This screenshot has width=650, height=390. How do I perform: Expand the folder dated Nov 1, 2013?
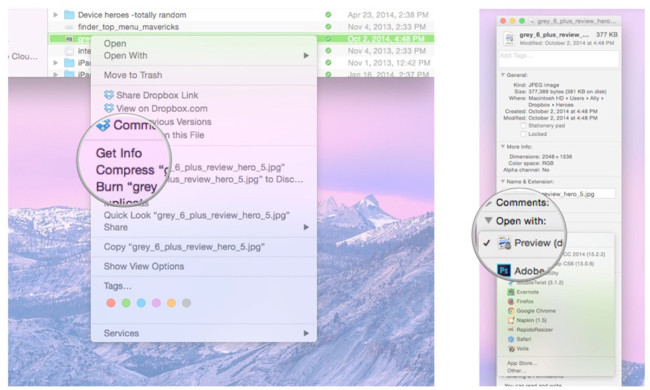[x=56, y=63]
